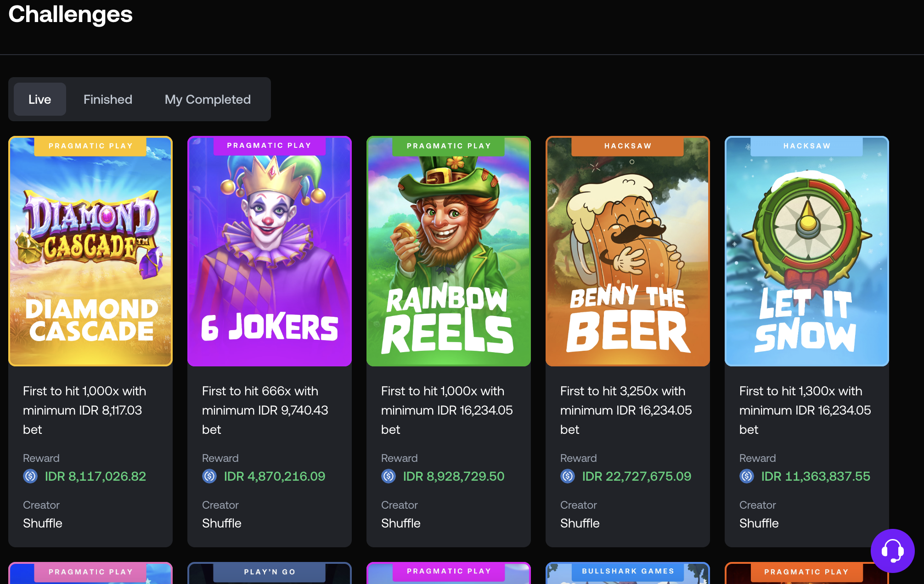Click coin icon beside IDR 4,870,216.09 reward

pos(209,476)
